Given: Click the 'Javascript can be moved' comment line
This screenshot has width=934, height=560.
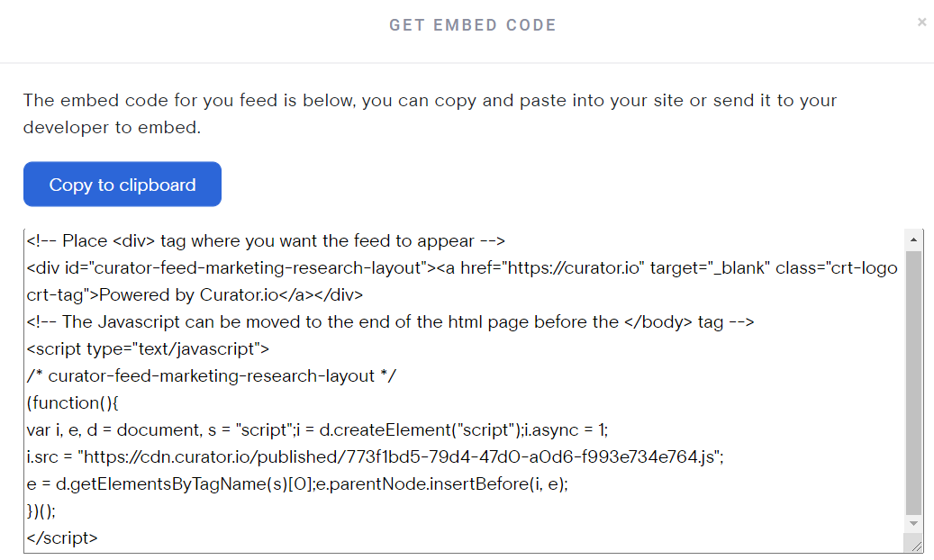Looking at the screenshot, I should [389, 322].
